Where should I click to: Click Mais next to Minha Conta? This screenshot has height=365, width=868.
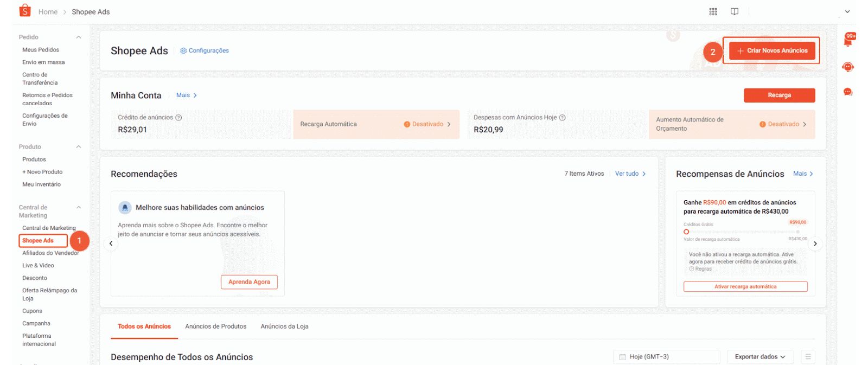click(x=187, y=95)
